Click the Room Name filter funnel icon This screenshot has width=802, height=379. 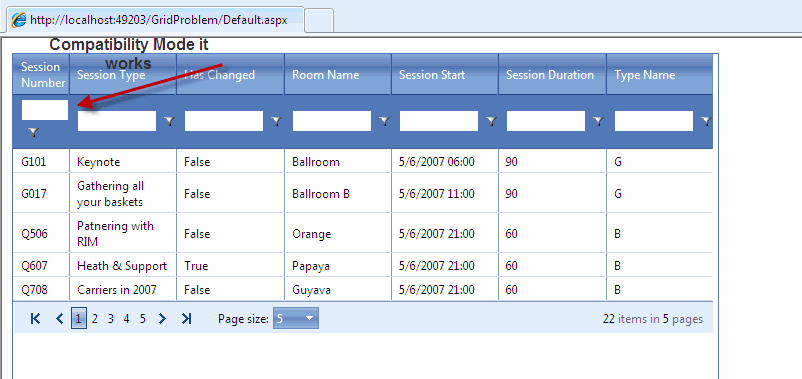click(x=385, y=121)
